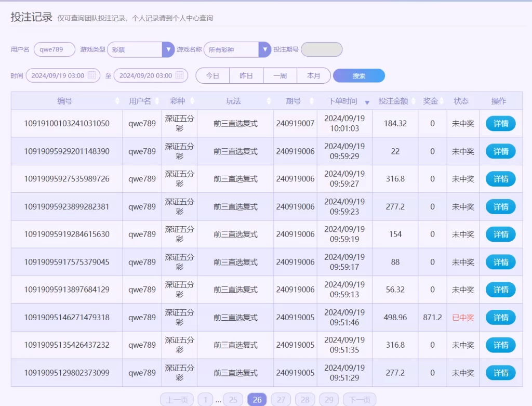
Task: Select the 一周 date range tab
Action: (280, 75)
